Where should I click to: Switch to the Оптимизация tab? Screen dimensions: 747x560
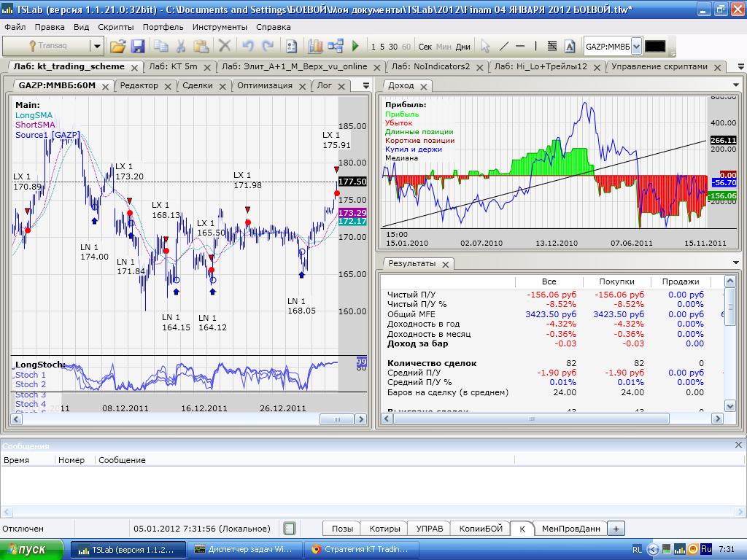265,85
